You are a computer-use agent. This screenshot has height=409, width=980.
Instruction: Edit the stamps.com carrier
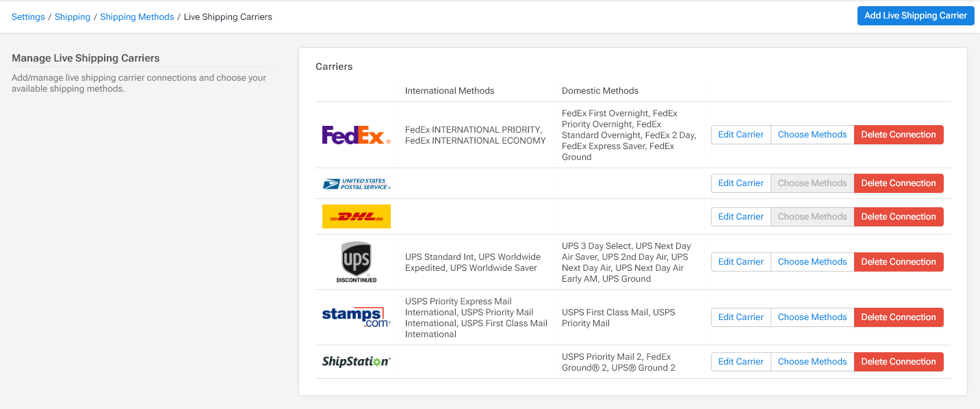tap(740, 317)
